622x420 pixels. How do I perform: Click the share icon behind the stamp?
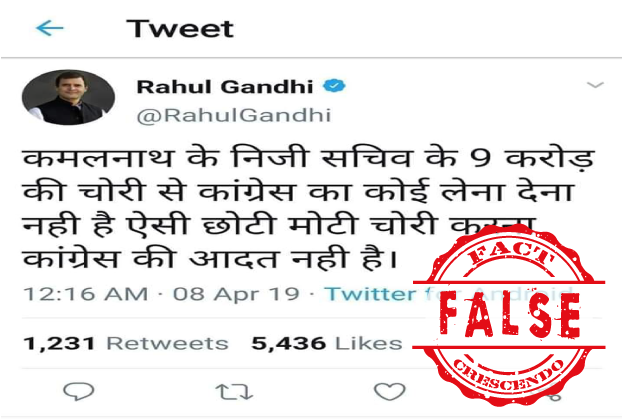point(555,393)
